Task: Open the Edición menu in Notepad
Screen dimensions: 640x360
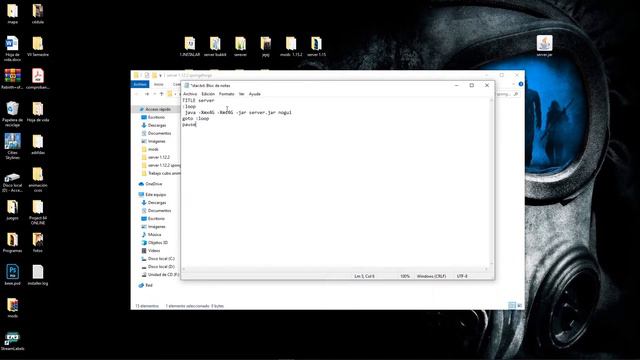Action: pos(208,94)
